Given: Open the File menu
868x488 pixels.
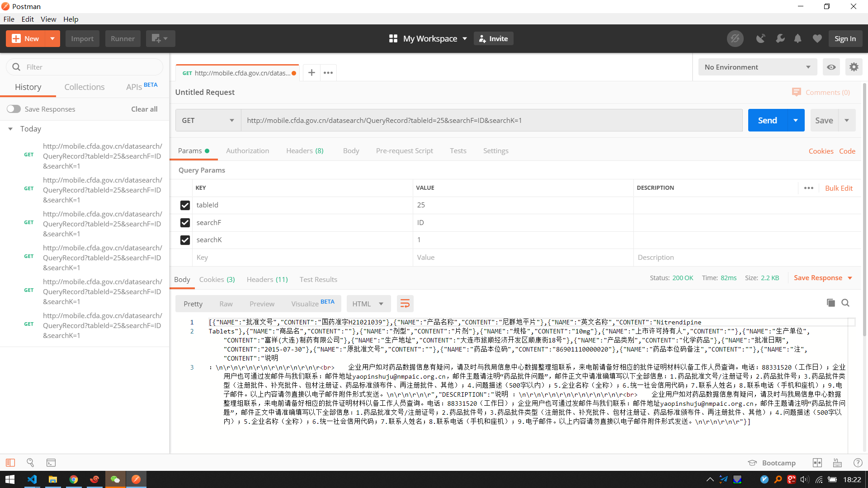Looking at the screenshot, I should tap(9, 19).
